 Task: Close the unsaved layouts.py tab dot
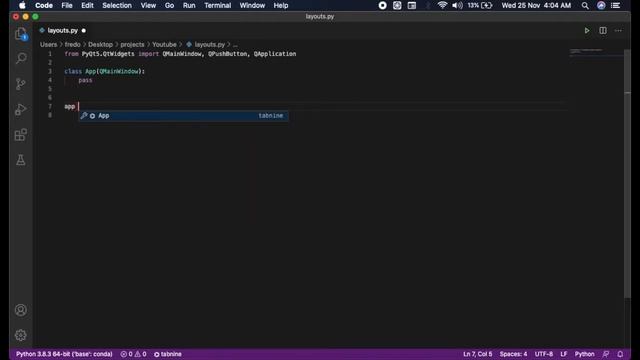(84, 31)
